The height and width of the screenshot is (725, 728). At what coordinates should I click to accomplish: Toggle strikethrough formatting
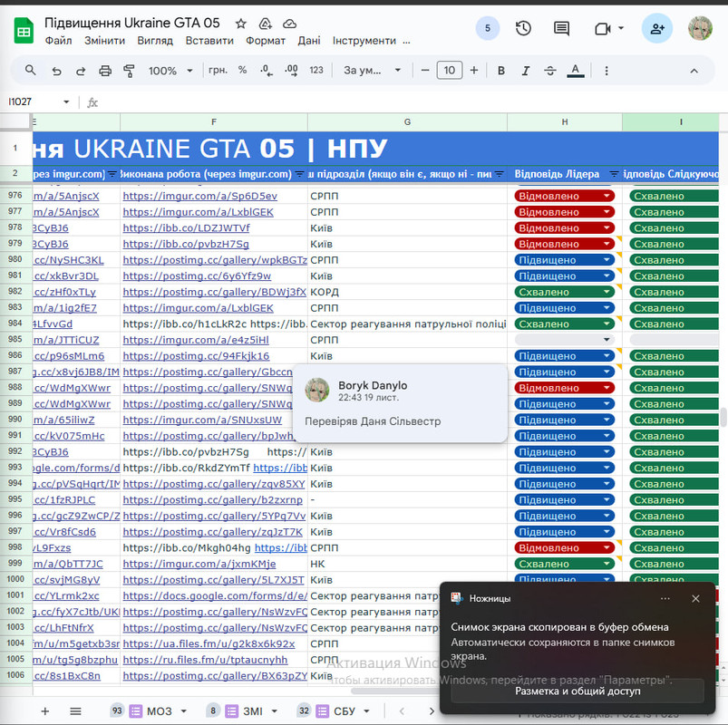(x=550, y=71)
